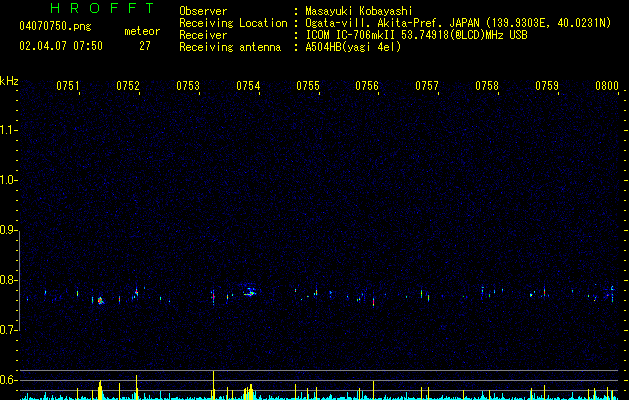This screenshot has width=629, height=400.
Task: Click the red meteor echo after 0751
Action: [100, 300]
